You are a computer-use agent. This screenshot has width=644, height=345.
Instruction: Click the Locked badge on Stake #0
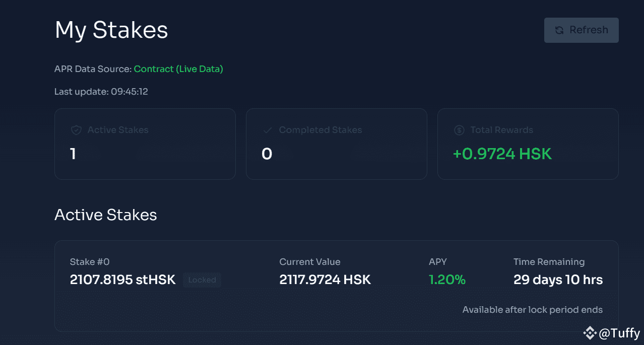click(202, 280)
